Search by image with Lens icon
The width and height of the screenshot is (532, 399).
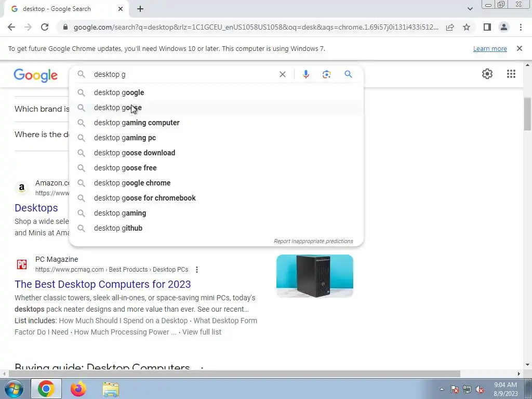[326, 74]
